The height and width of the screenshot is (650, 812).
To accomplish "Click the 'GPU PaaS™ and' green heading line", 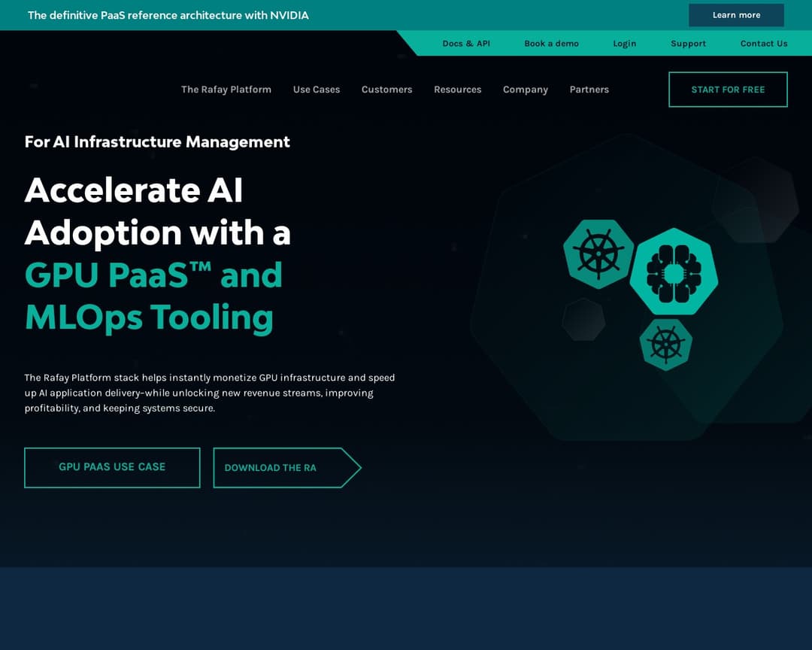I will click(153, 275).
